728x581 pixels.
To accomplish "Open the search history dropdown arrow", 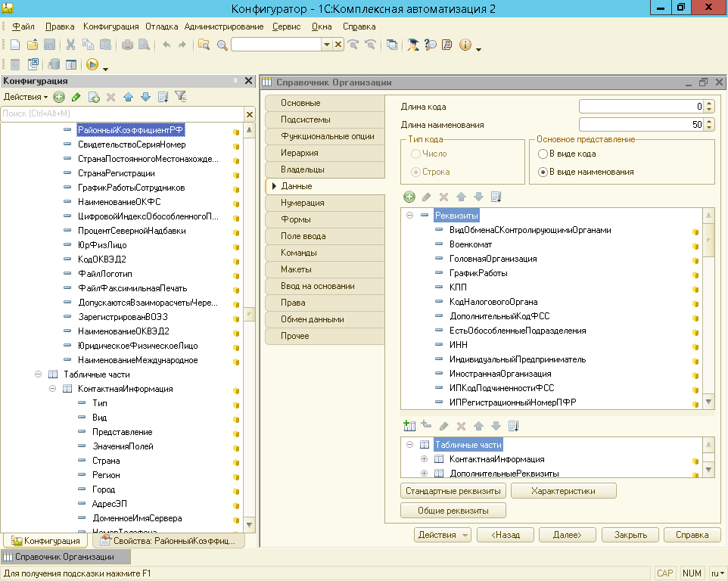I will pyautogui.click(x=327, y=45).
